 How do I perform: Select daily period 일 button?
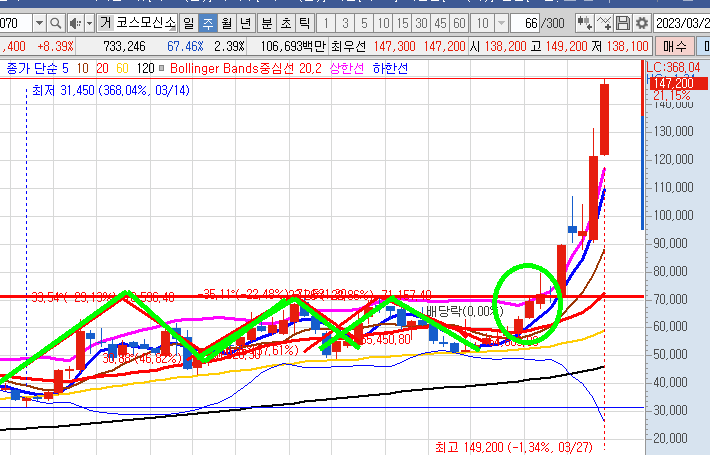coord(188,22)
